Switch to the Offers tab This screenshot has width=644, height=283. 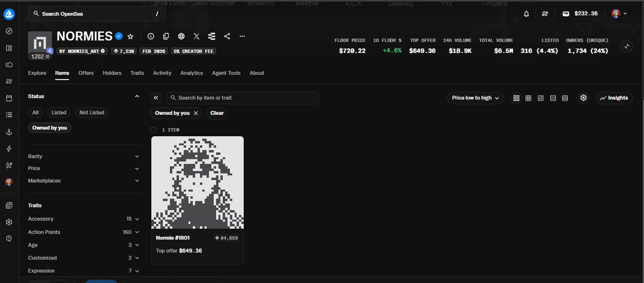click(x=86, y=73)
